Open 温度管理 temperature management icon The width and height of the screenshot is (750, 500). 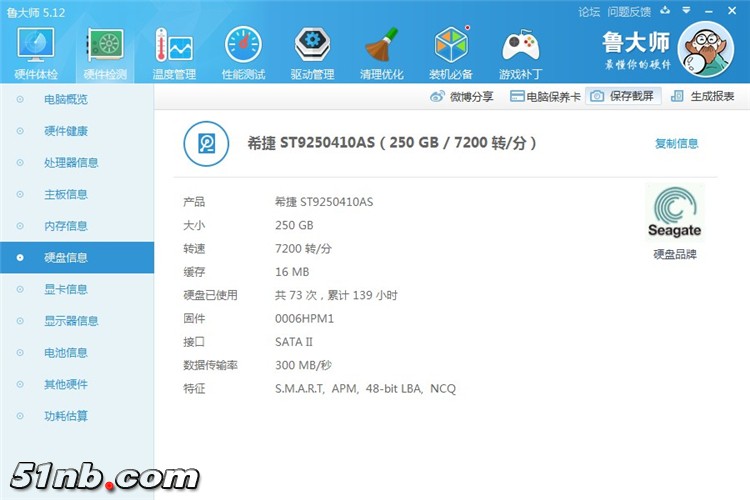pyautogui.click(x=174, y=53)
